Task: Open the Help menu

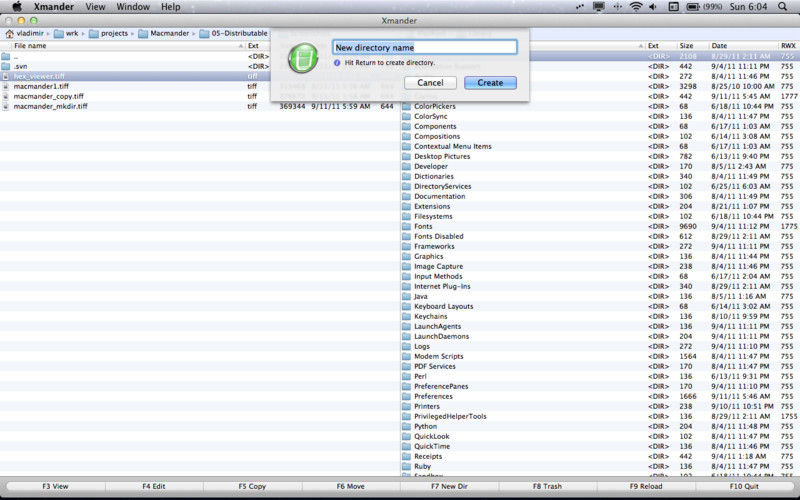Action: tap(170, 7)
